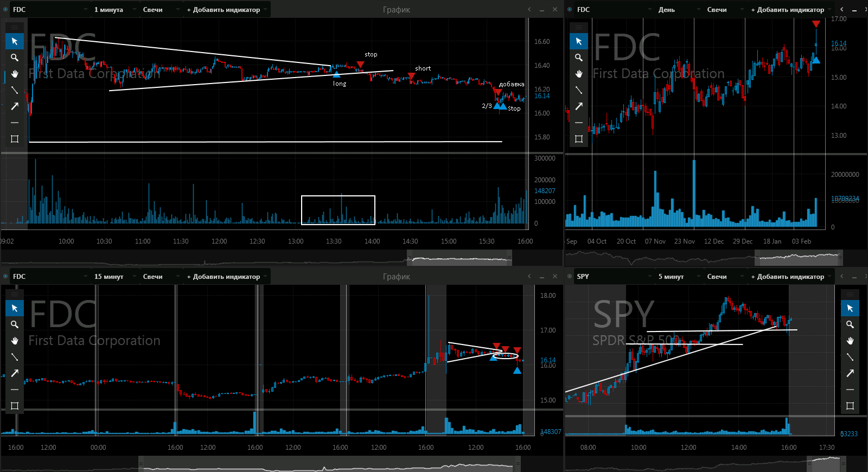Select magnifier zoom tool in FDC daily chart
Screen dimensions: 868x472
click(579, 58)
